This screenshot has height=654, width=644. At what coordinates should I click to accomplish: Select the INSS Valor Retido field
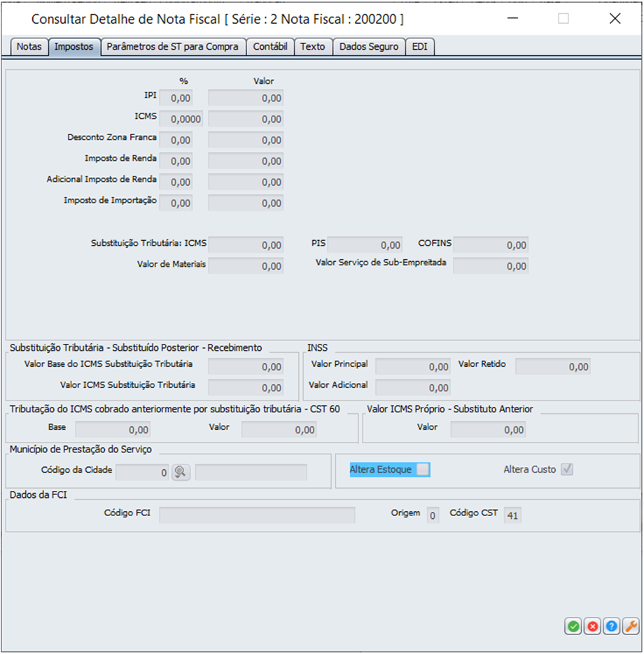(x=553, y=367)
